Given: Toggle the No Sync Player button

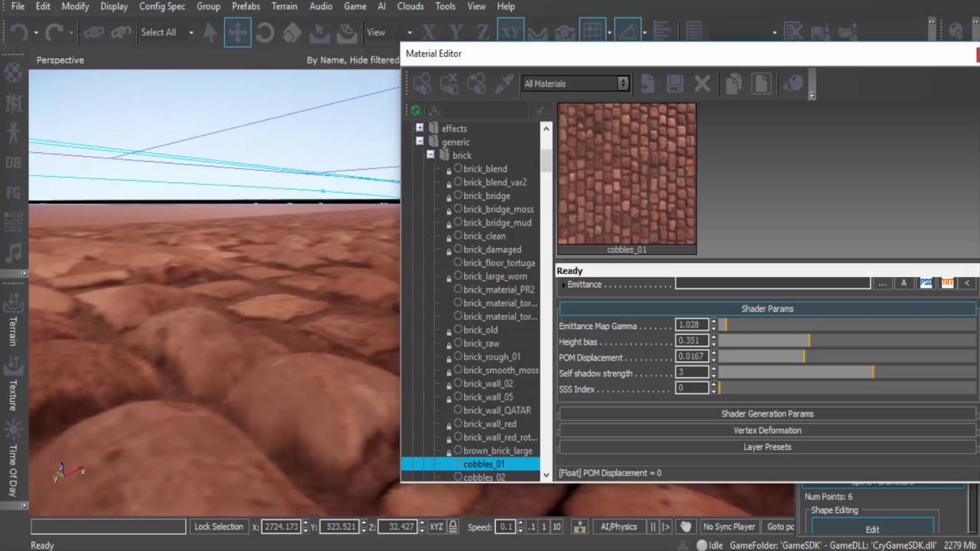Looking at the screenshot, I should click(x=729, y=527).
